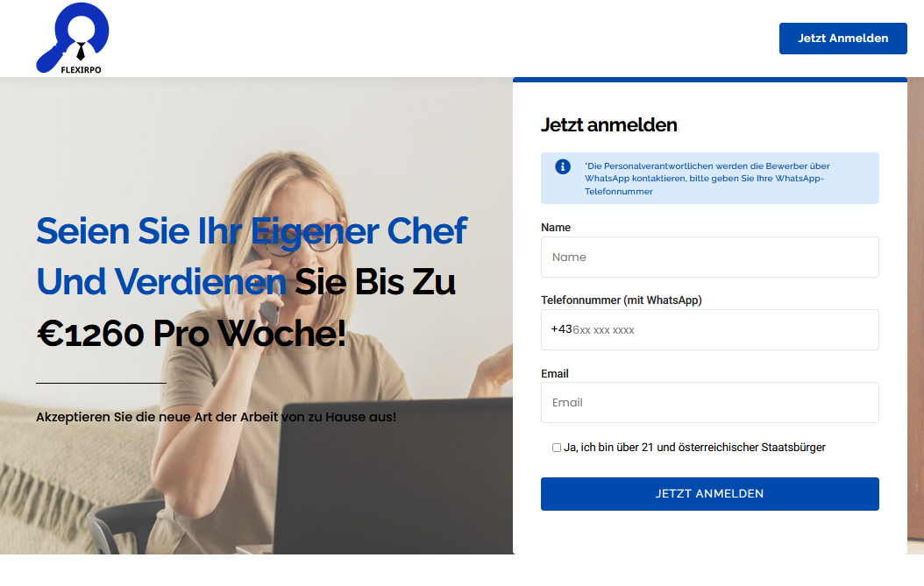The width and height of the screenshot is (924, 586).
Task: Click the Email field label
Action: click(x=555, y=373)
